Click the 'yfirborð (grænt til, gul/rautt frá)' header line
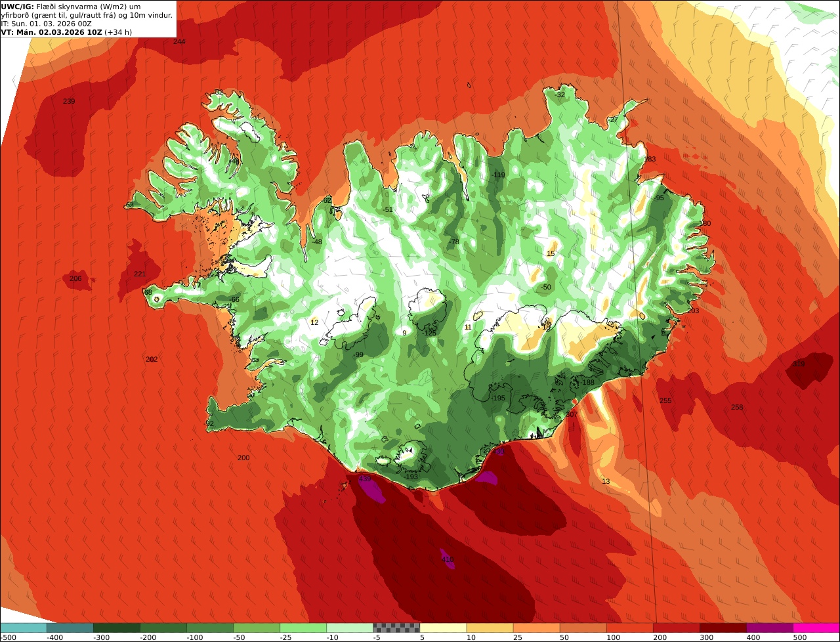840x642 pixels. coord(87,15)
